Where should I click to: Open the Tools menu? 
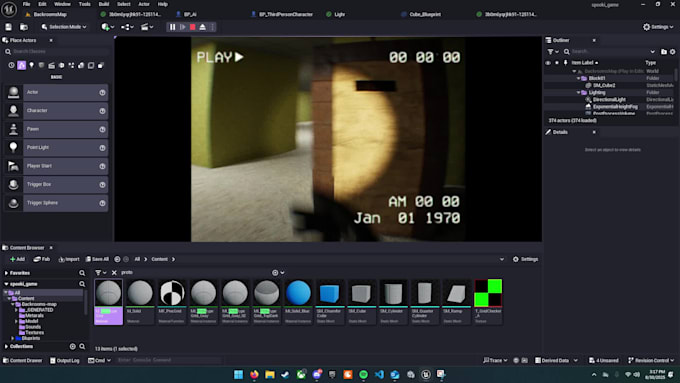click(x=85, y=4)
